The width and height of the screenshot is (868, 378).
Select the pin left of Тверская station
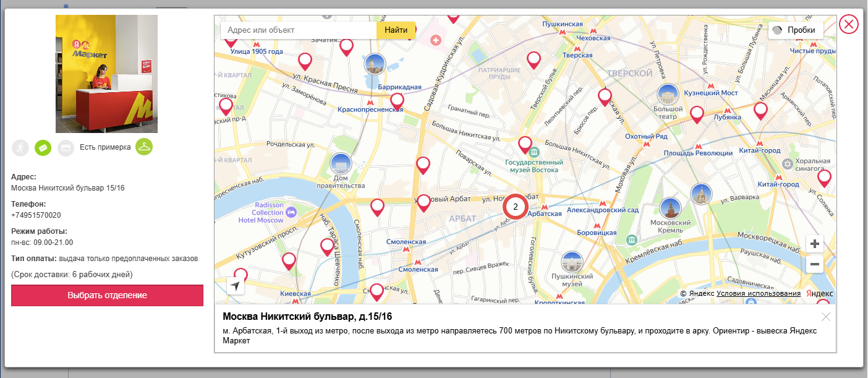click(534, 60)
